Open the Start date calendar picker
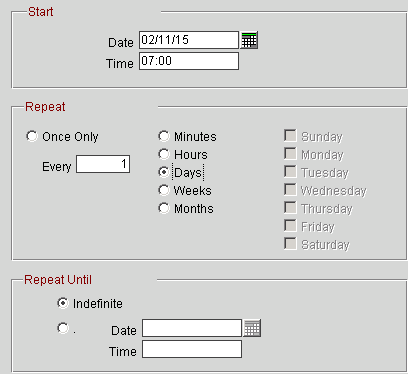This screenshot has width=408, height=374. click(x=249, y=40)
